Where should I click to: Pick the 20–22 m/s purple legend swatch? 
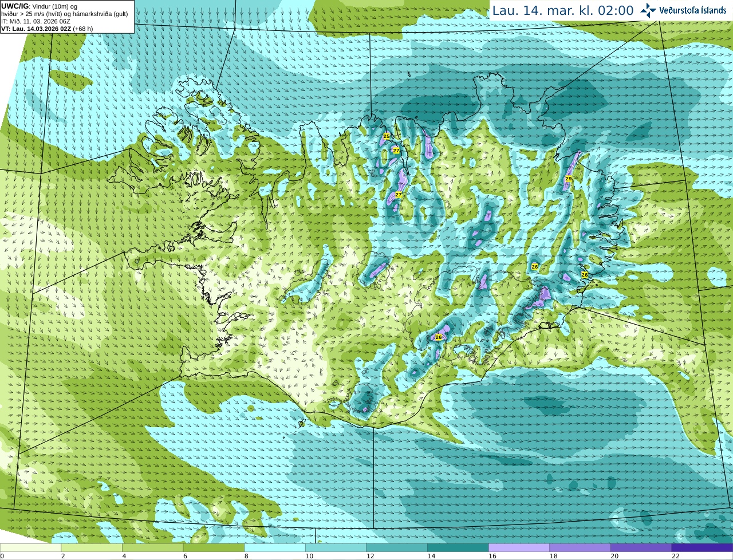click(x=641, y=548)
